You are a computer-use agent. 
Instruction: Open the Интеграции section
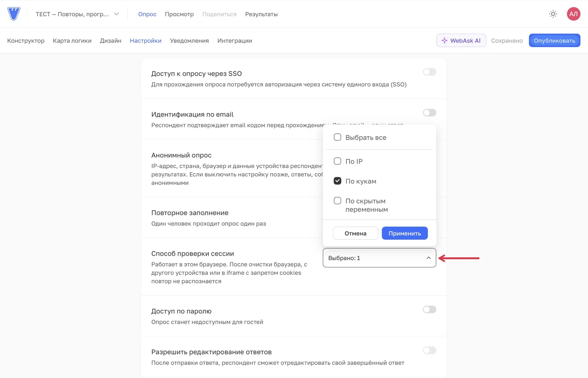point(235,41)
